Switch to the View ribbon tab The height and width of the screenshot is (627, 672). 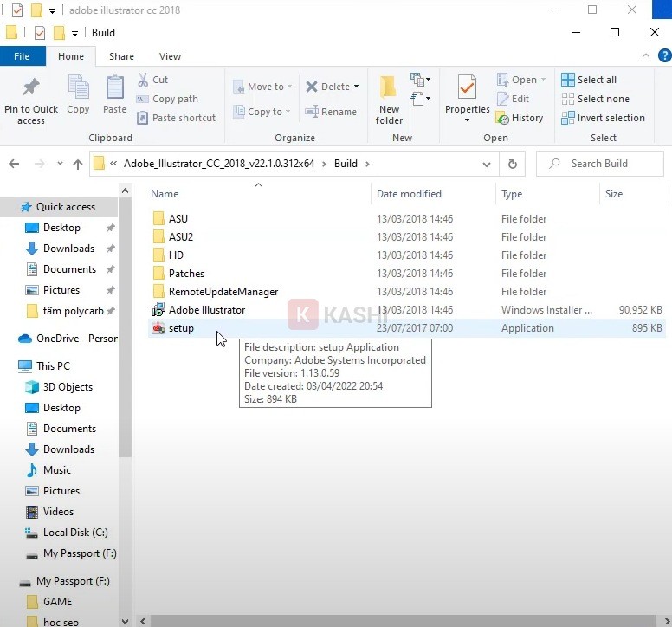coord(170,56)
